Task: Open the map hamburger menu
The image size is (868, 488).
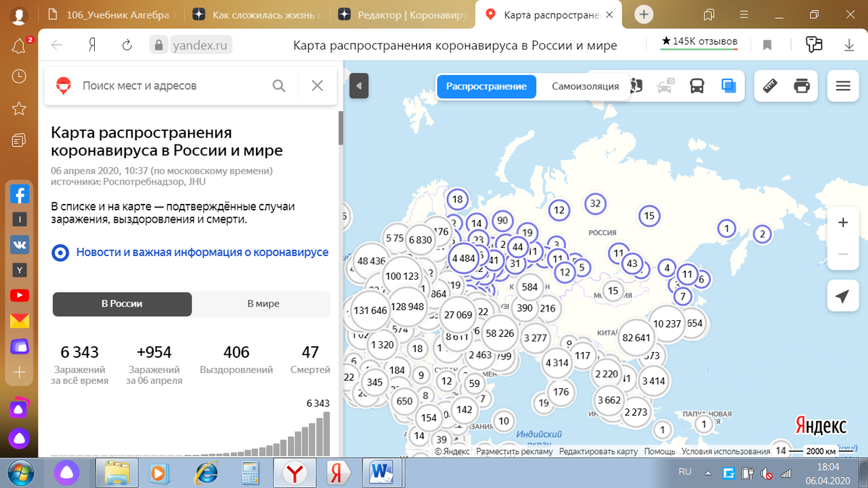Action: point(843,86)
